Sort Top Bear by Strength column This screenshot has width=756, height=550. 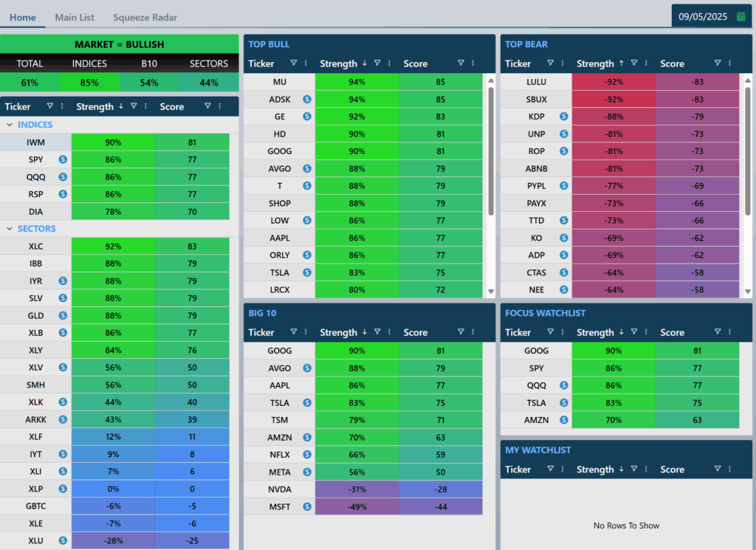pos(595,63)
